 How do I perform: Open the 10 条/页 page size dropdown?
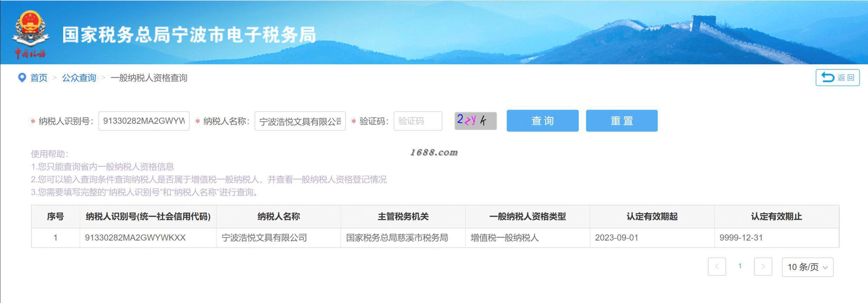point(808,267)
